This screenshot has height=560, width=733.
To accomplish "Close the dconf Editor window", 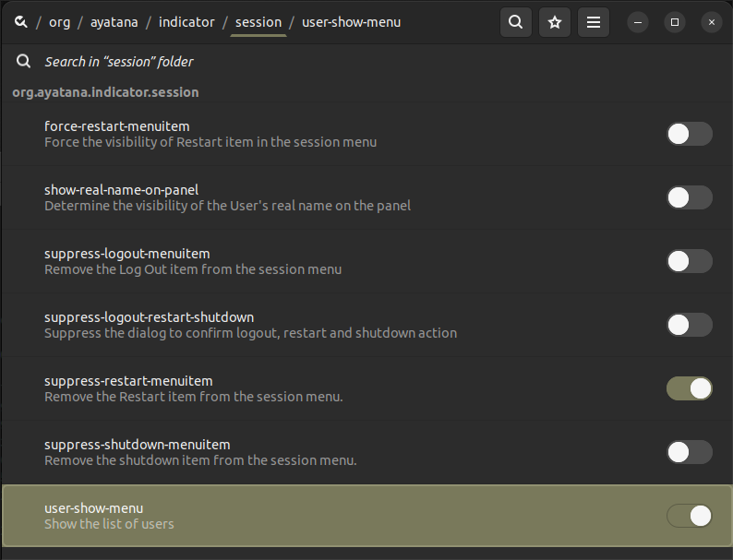I will coord(710,22).
